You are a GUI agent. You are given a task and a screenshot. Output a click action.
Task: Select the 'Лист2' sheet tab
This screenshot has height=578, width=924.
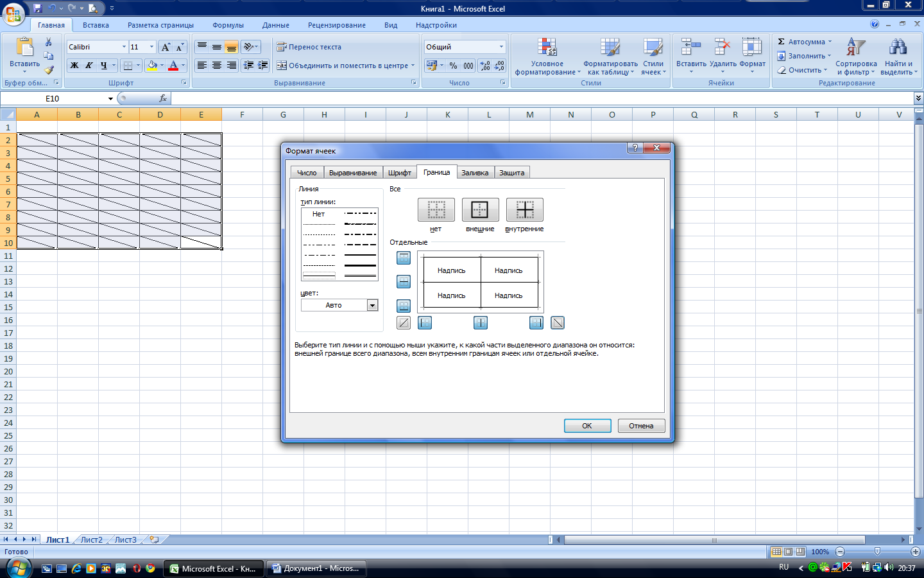[91, 540]
